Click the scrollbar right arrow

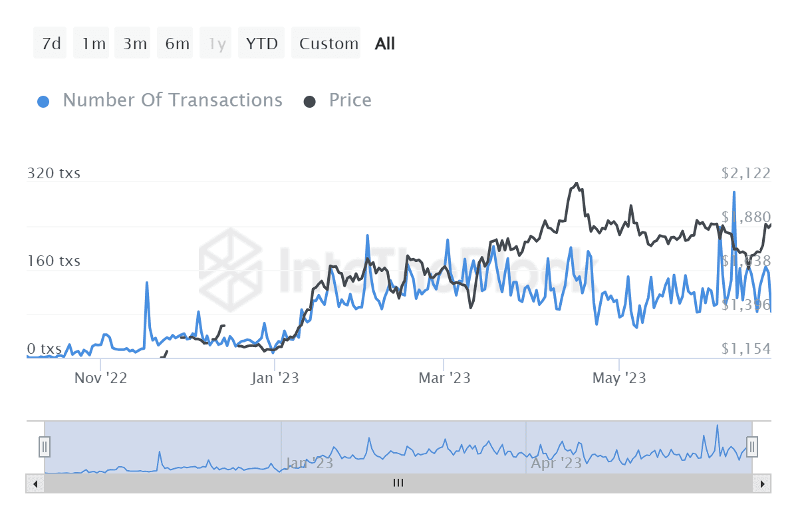pos(763,483)
